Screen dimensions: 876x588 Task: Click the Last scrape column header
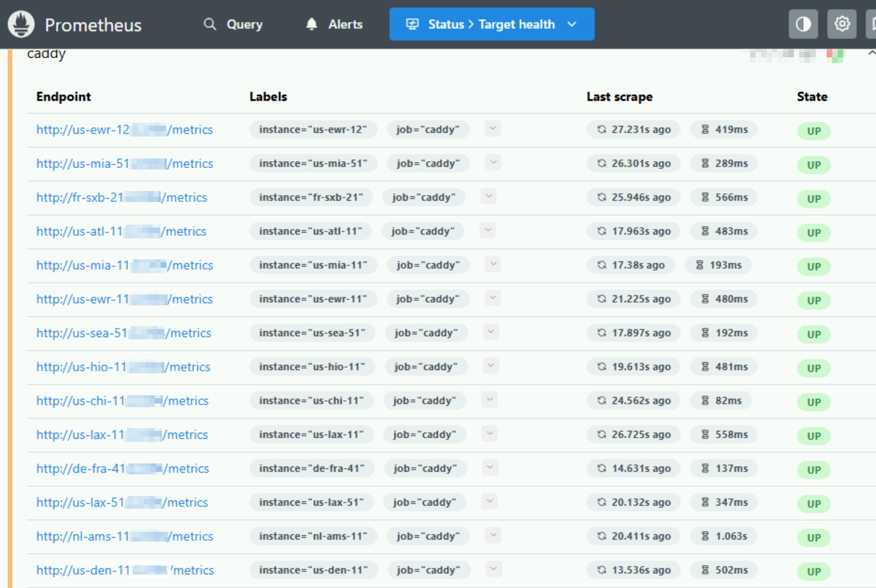click(x=620, y=97)
